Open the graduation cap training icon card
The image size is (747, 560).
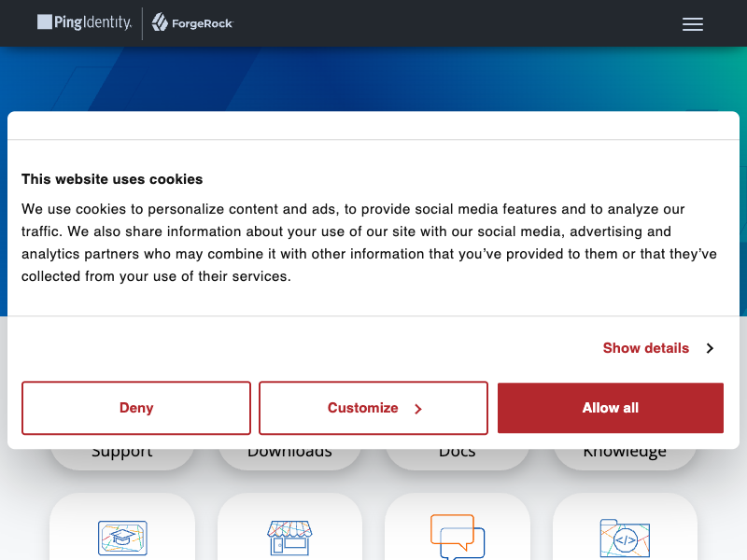[x=122, y=527]
